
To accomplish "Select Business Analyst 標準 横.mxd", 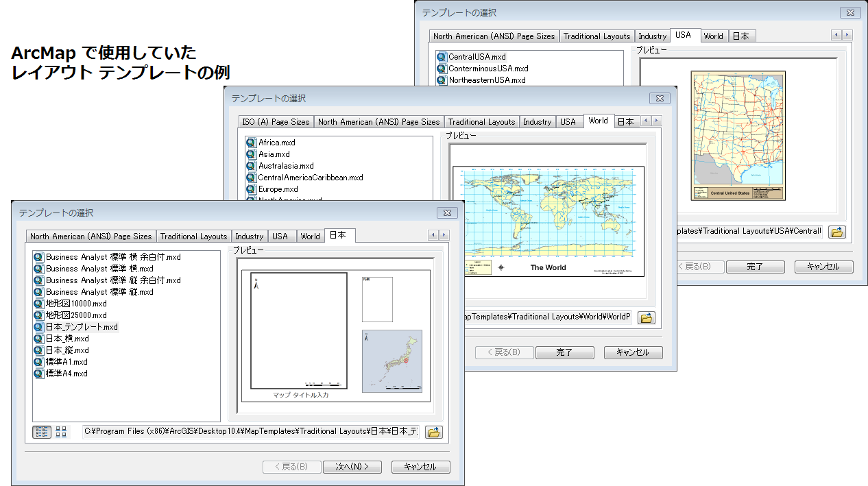I will click(99, 269).
